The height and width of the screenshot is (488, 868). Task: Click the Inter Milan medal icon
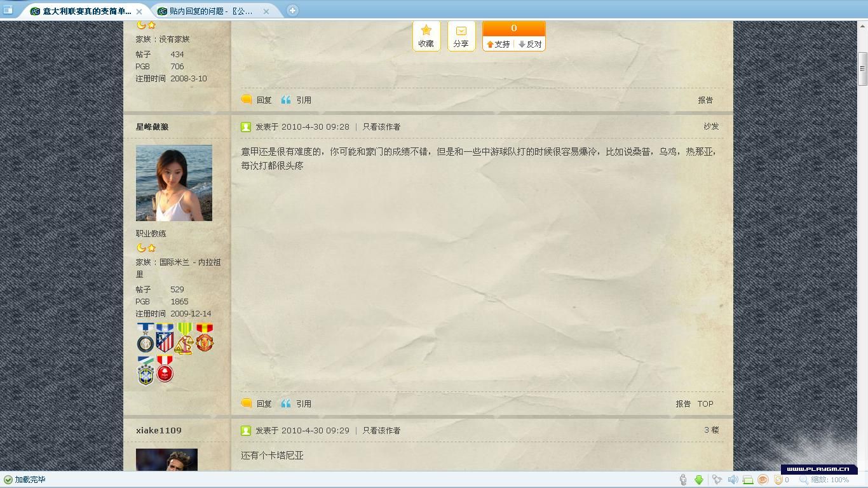146,339
